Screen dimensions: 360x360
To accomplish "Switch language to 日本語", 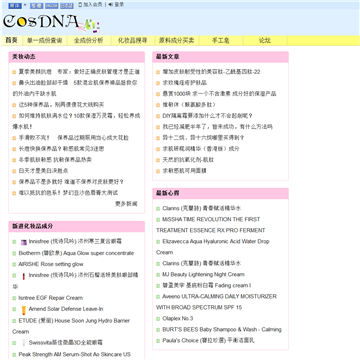I will [x=67, y=6].
